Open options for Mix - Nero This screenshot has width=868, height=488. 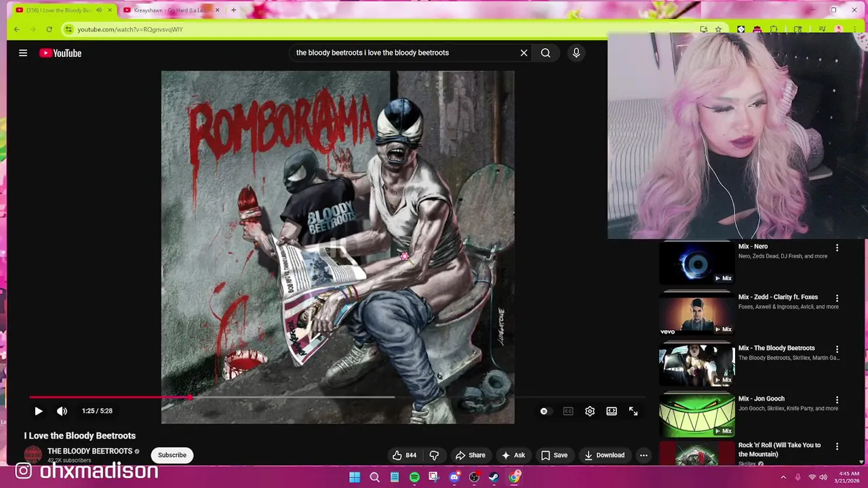click(837, 247)
